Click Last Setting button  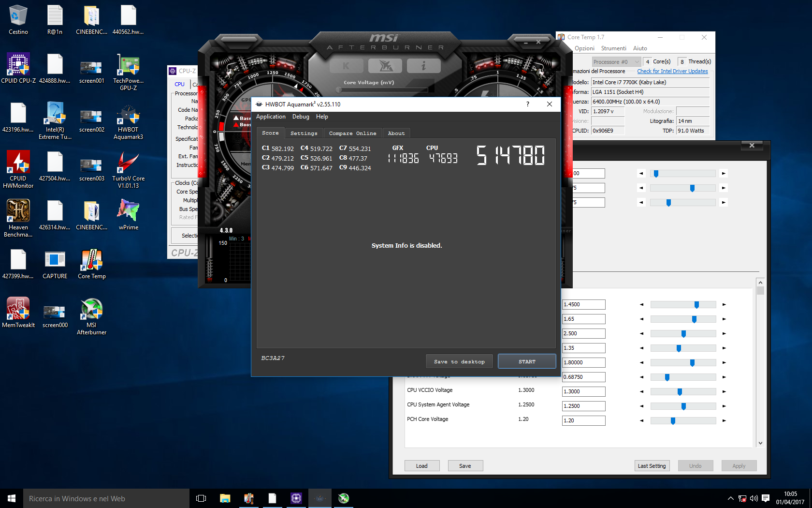tap(652, 466)
